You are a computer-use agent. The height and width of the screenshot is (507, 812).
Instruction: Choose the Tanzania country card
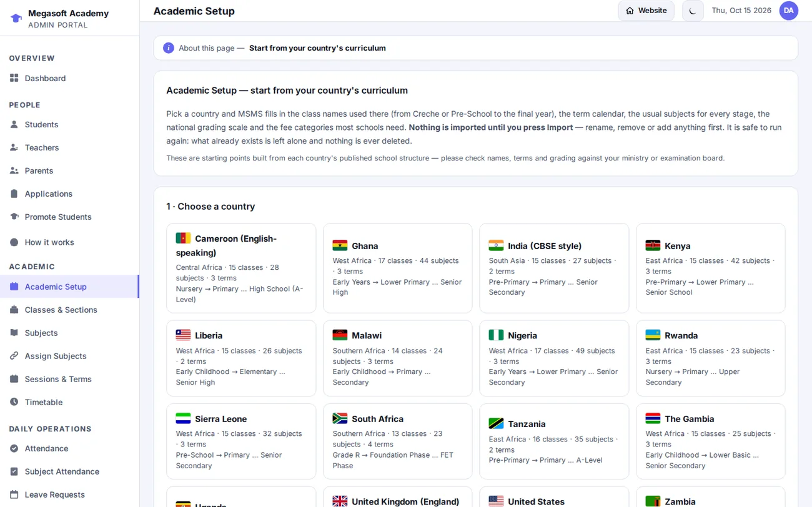[554, 441]
